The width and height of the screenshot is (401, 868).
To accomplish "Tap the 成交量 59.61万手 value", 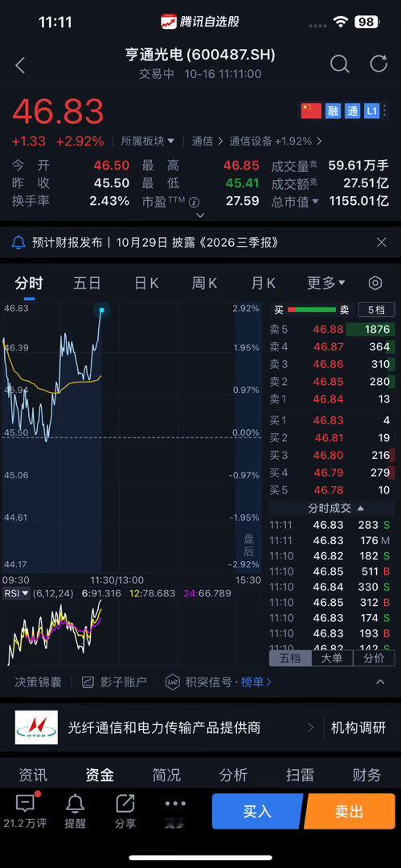I will tap(358, 166).
